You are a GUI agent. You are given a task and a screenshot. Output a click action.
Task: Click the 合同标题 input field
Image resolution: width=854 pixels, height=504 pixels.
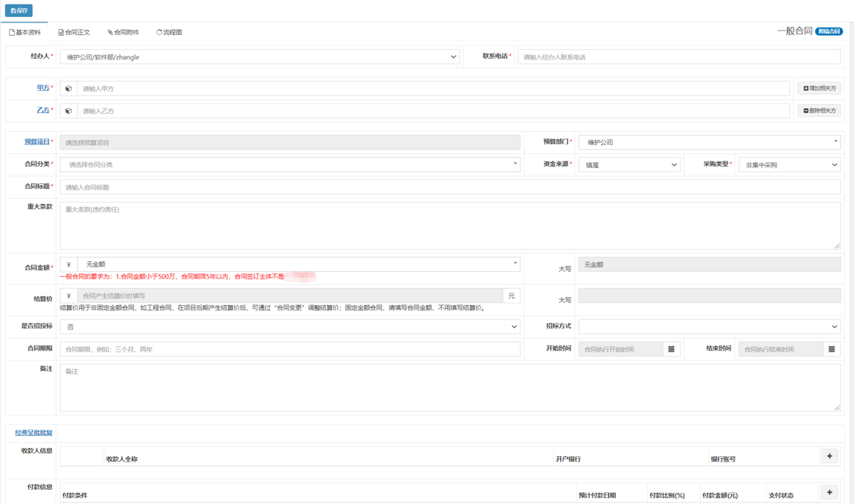click(x=450, y=188)
